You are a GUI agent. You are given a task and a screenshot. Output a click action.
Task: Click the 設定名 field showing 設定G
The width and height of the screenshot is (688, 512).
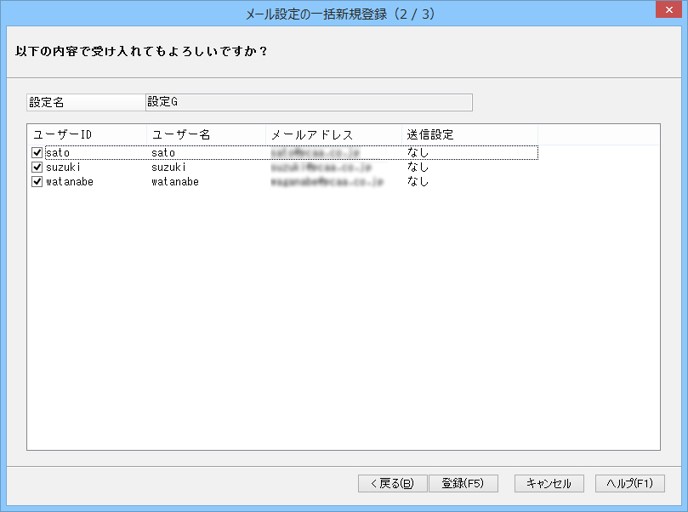tap(309, 102)
